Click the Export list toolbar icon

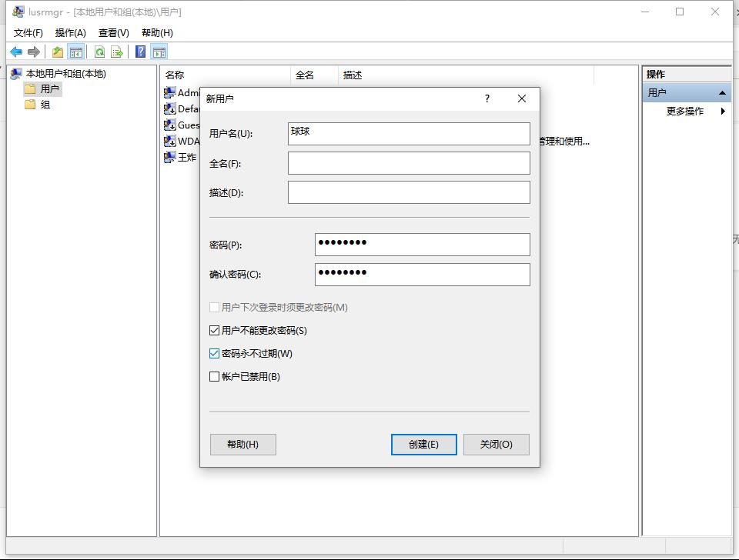[116, 52]
